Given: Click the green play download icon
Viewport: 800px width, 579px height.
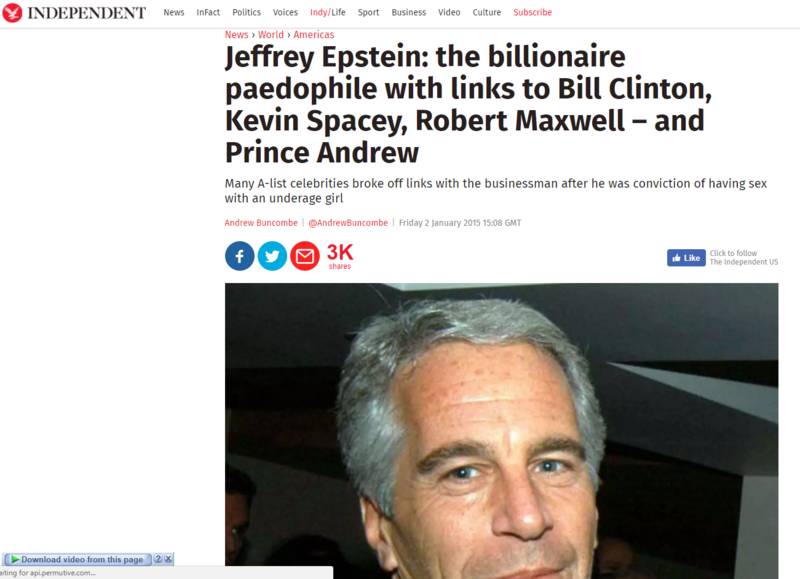Looking at the screenshot, I should tap(15, 559).
